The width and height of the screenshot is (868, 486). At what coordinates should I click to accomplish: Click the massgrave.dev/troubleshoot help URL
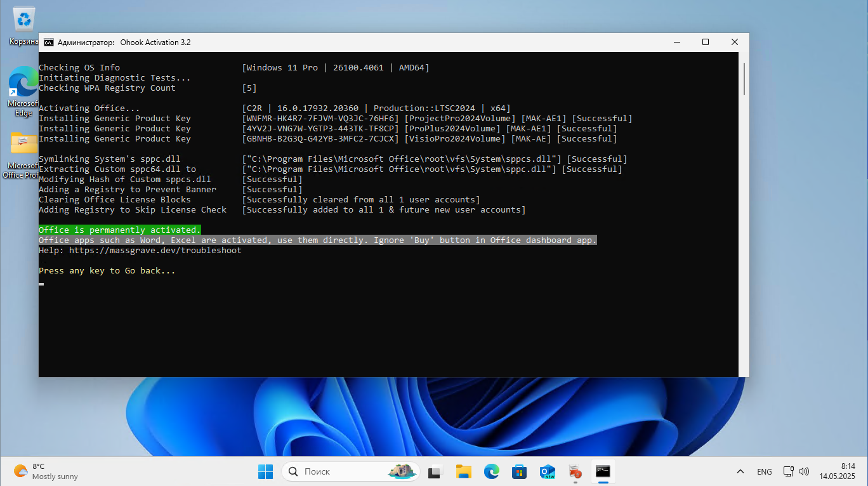click(155, 251)
